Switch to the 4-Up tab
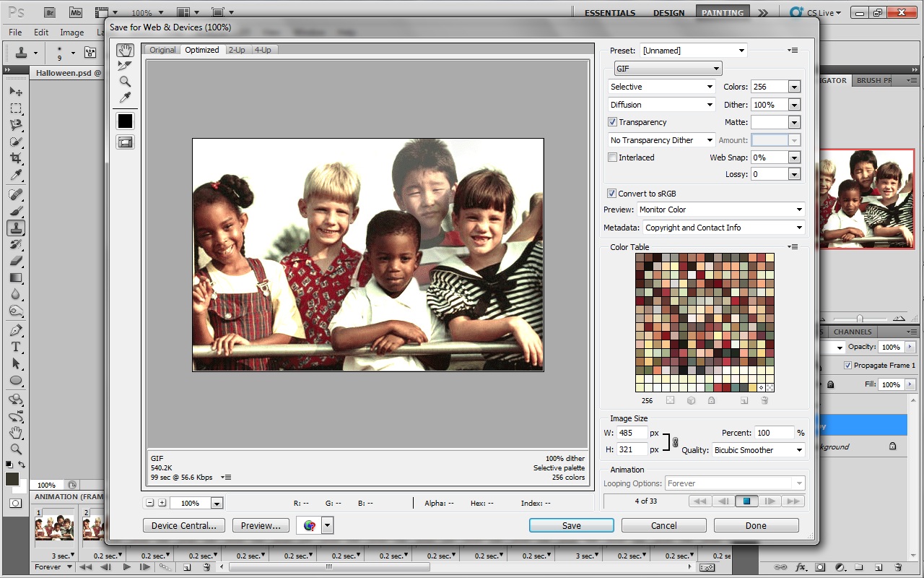The width and height of the screenshot is (924, 578). pyautogui.click(x=263, y=50)
